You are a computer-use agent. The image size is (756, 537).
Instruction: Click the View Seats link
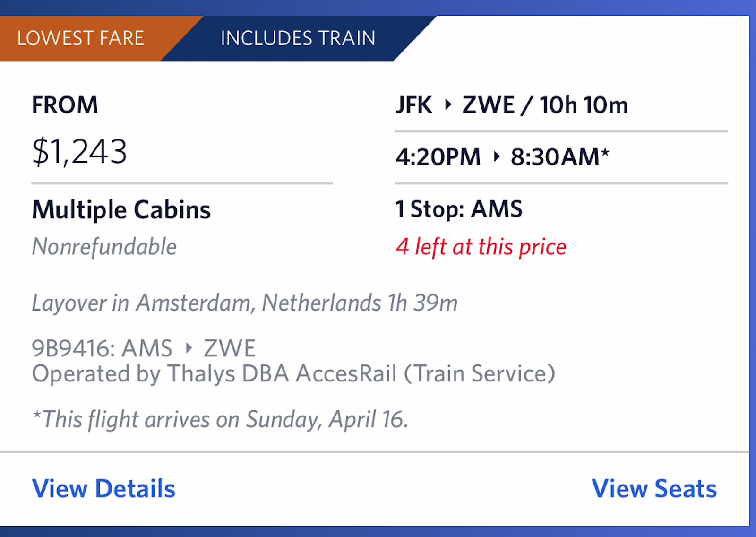coord(653,489)
